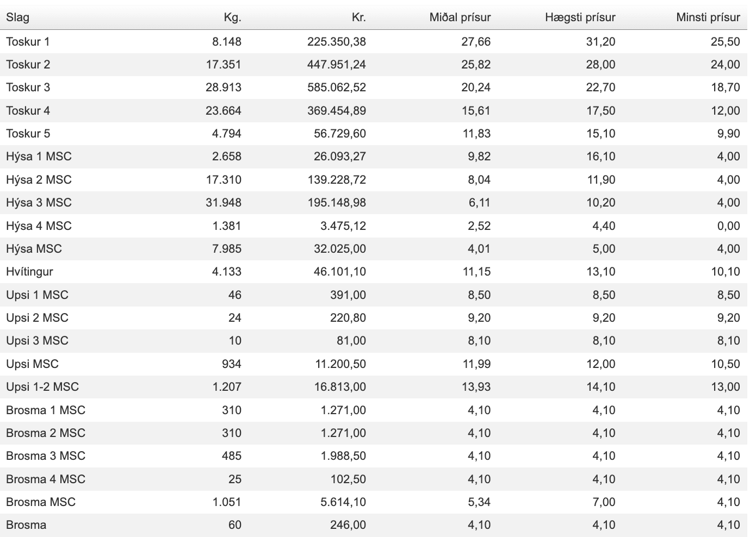Select the Toskur 5 row label
This screenshot has width=756, height=537.
(28, 134)
